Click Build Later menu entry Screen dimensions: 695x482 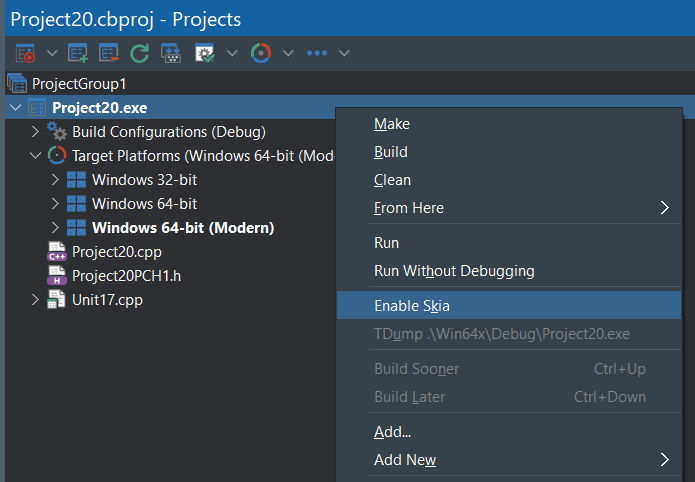pos(509,396)
